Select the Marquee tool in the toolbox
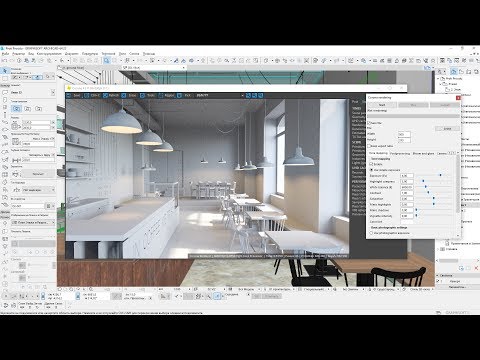The height and width of the screenshot is (360, 480). (5, 78)
